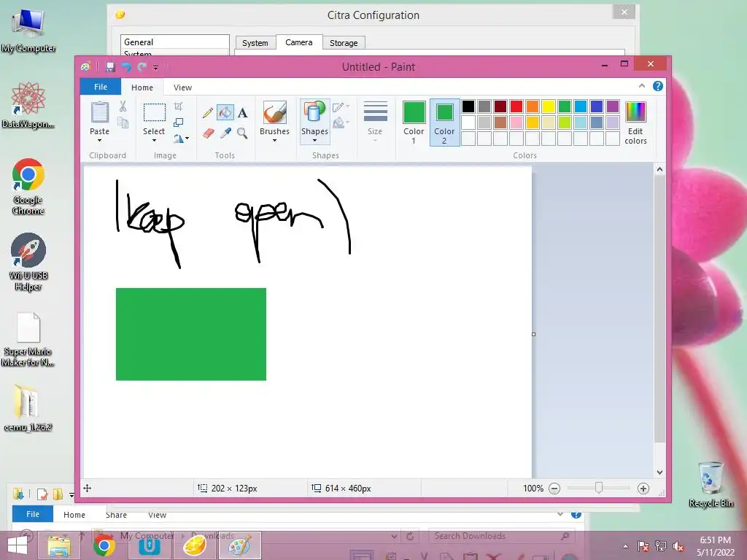Expand the Select dropdown arrow
Viewport: 747px width, 560px height.
pos(154,141)
